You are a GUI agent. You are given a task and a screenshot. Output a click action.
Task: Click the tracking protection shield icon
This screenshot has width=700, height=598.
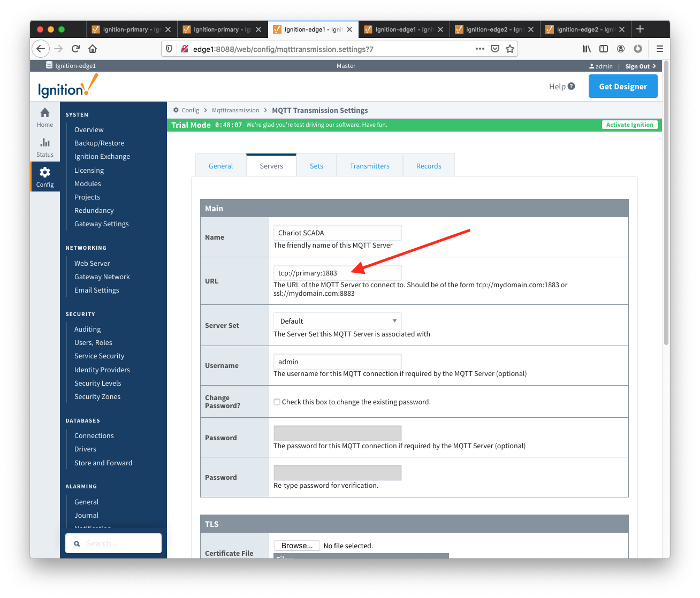(169, 49)
